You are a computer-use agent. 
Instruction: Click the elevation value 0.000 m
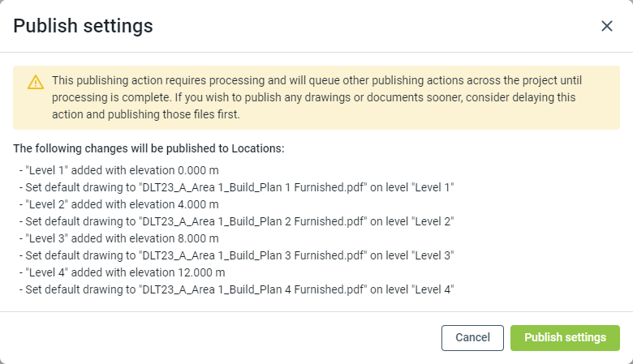pos(200,170)
